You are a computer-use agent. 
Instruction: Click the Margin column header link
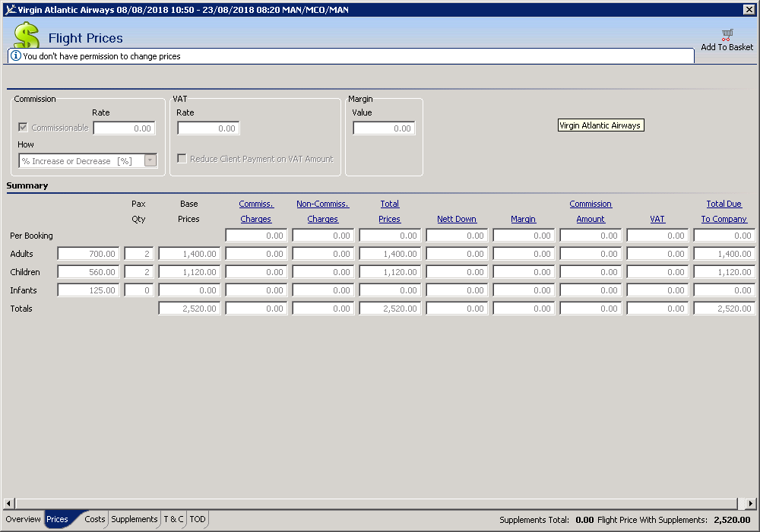coord(523,219)
